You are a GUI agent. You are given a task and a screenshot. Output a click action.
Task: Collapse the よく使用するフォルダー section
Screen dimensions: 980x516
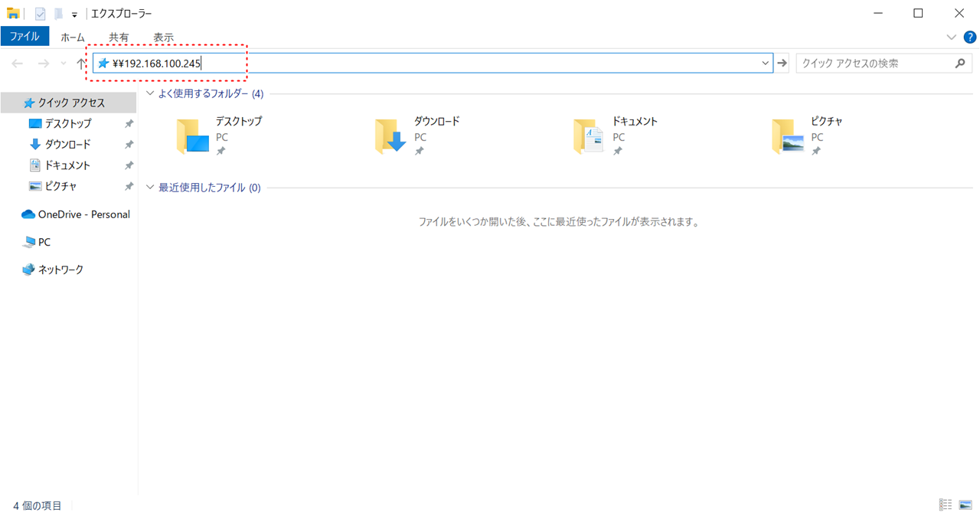tap(150, 94)
